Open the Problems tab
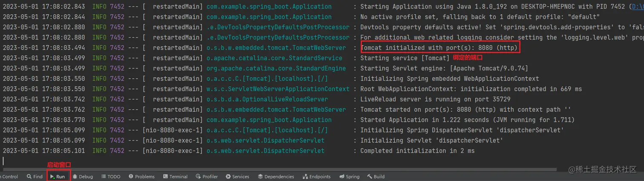 click(x=142, y=176)
